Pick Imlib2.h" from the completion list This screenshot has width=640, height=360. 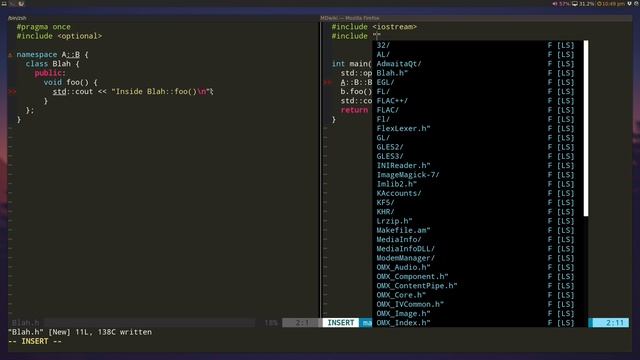click(x=478, y=184)
